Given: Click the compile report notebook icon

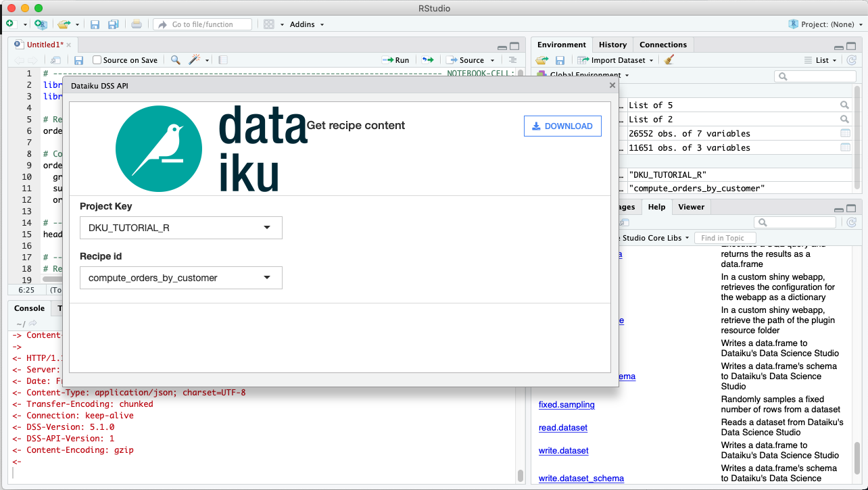Looking at the screenshot, I should click(223, 60).
